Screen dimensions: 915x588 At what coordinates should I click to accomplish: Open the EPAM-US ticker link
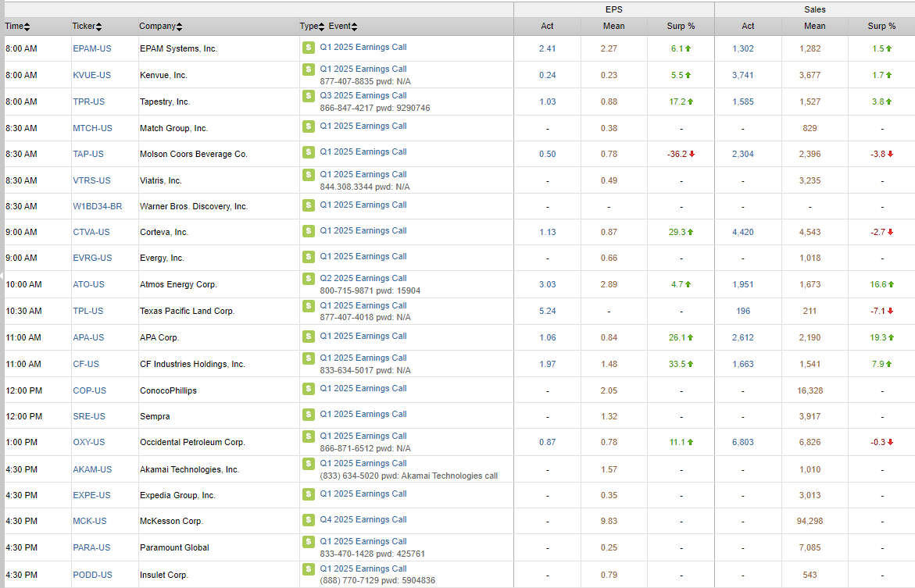coord(92,48)
